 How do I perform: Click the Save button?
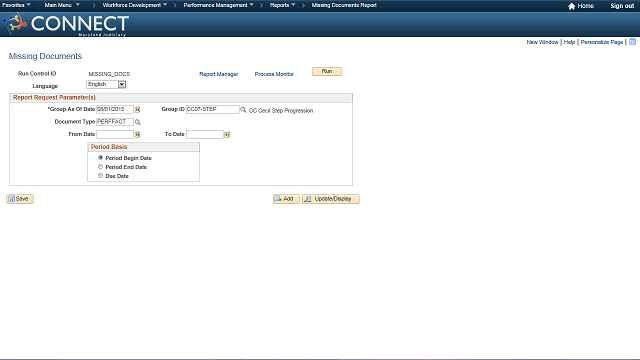[x=20, y=199]
